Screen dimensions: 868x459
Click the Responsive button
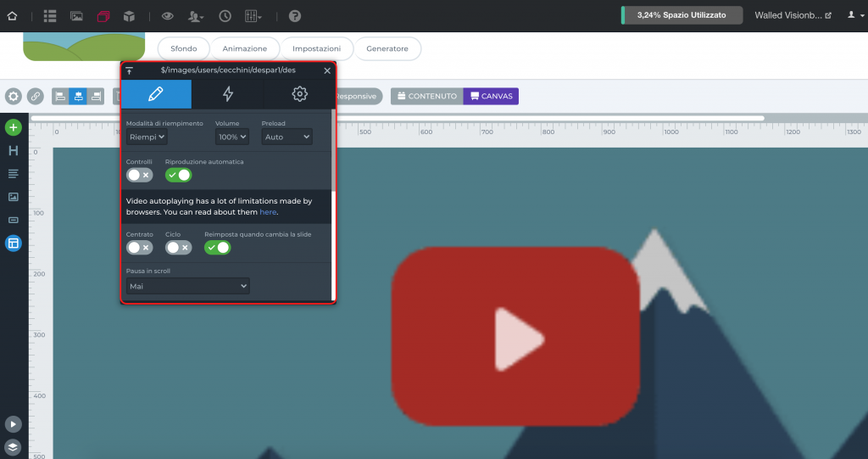(359, 97)
